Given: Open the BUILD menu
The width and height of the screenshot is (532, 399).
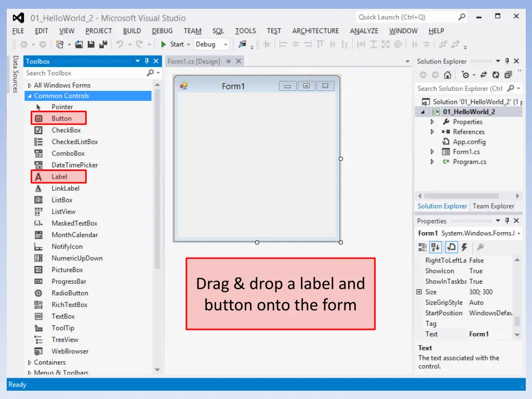Looking at the screenshot, I should tap(132, 31).
